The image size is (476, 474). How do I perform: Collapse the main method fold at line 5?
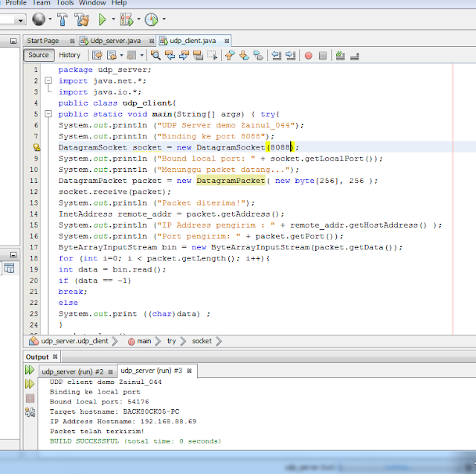48,114
